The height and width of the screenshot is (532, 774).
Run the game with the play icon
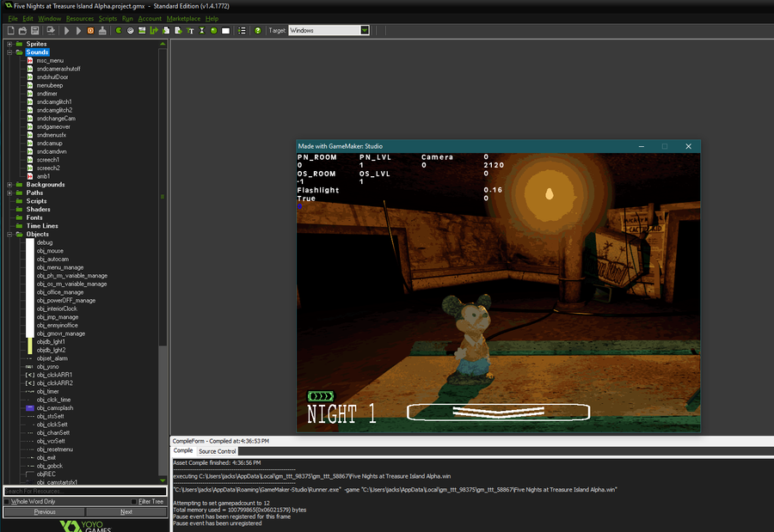66,31
